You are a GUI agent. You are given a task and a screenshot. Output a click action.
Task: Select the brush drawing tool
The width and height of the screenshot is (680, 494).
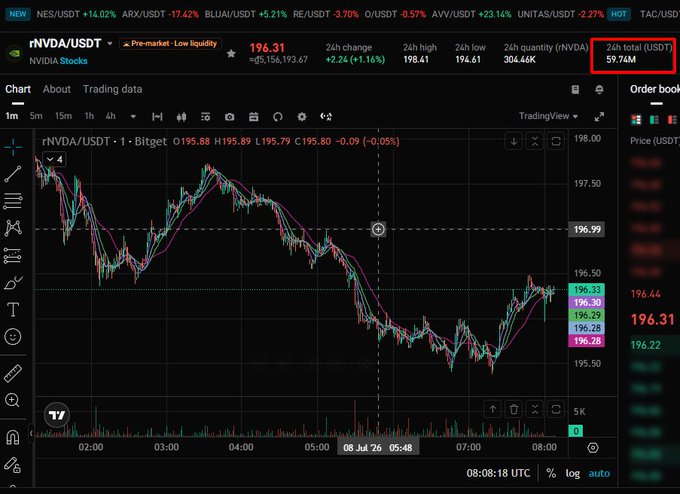(x=13, y=283)
